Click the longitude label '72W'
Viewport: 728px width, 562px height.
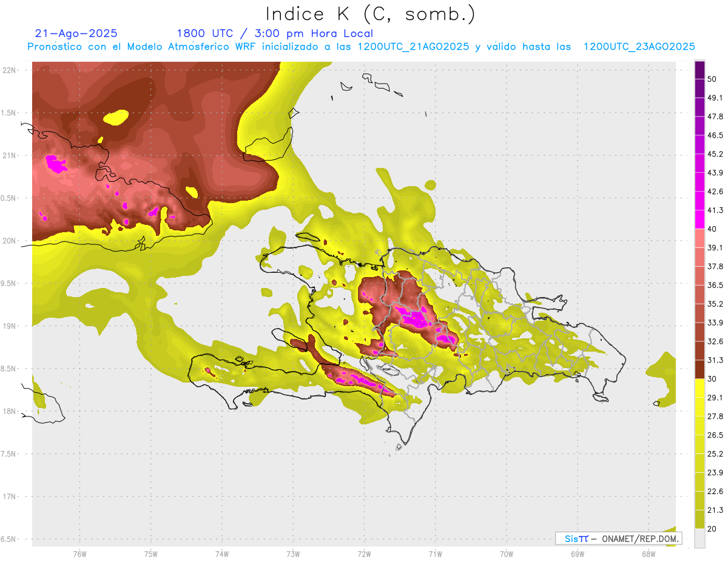point(364,554)
